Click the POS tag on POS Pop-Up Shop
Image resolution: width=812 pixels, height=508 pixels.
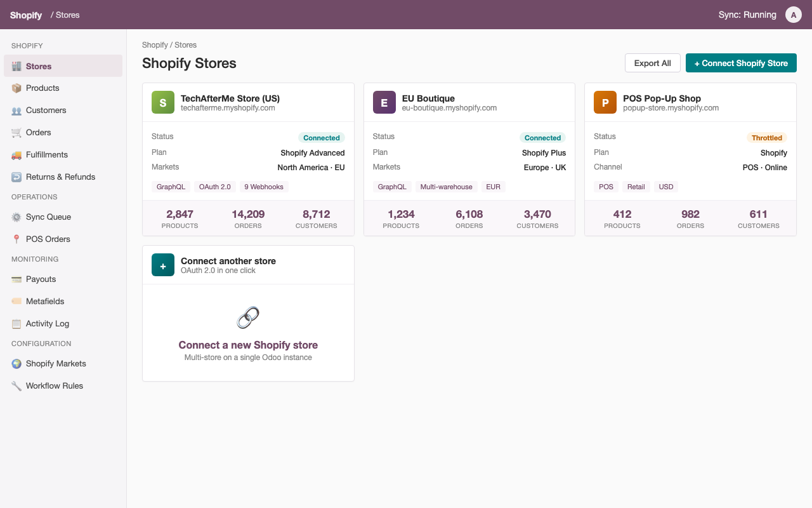click(x=606, y=187)
